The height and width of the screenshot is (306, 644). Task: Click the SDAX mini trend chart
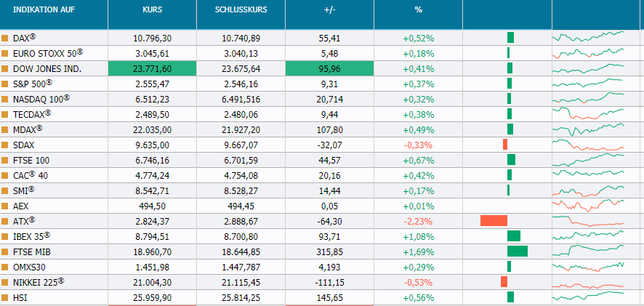(587, 145)
